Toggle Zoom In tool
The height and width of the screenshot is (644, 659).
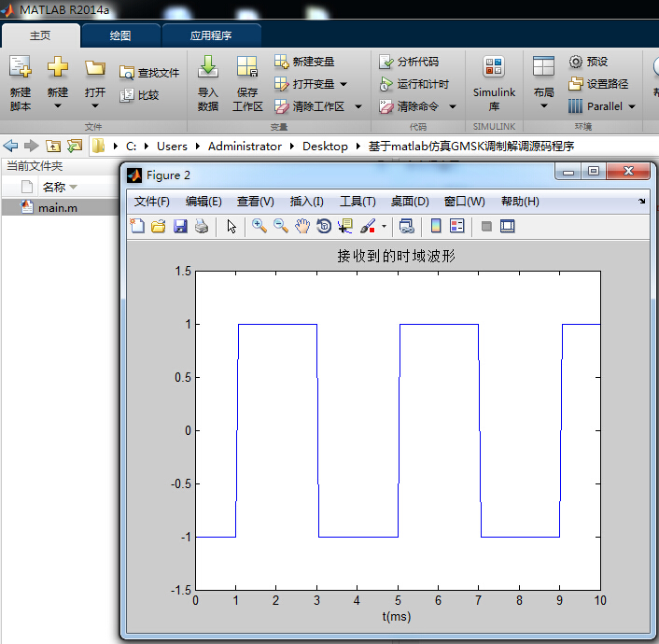[259, 226]
